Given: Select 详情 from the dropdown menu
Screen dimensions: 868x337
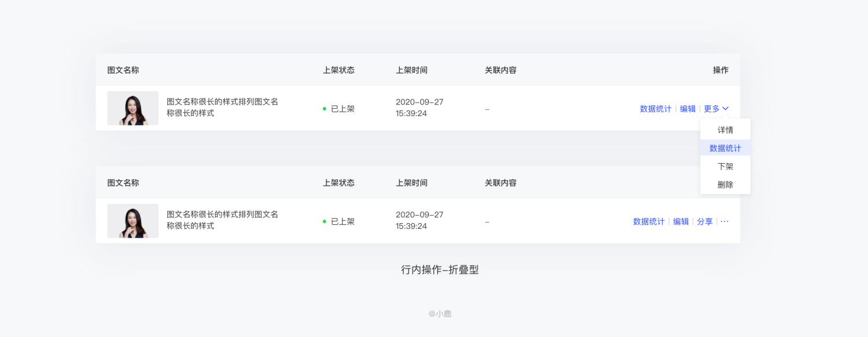Looking at the screenshot, I should 725,130.
